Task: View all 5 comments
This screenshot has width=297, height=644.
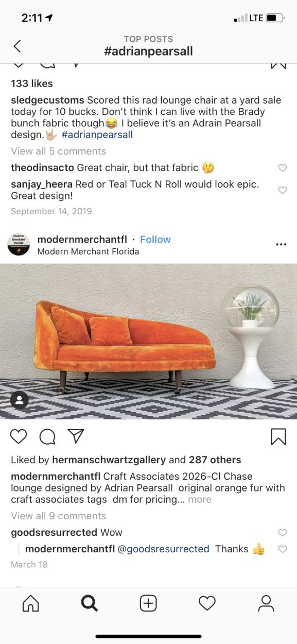Action: (59, 151)
